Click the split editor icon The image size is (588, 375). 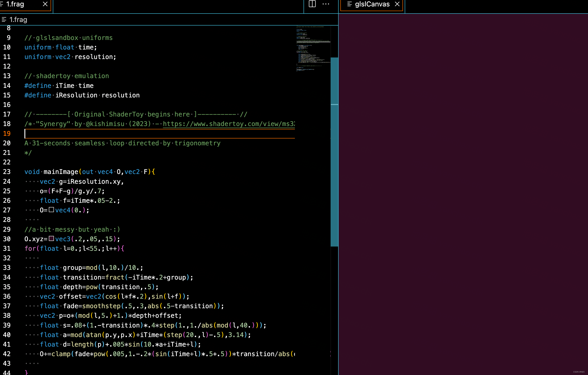[x=312, y=4]
